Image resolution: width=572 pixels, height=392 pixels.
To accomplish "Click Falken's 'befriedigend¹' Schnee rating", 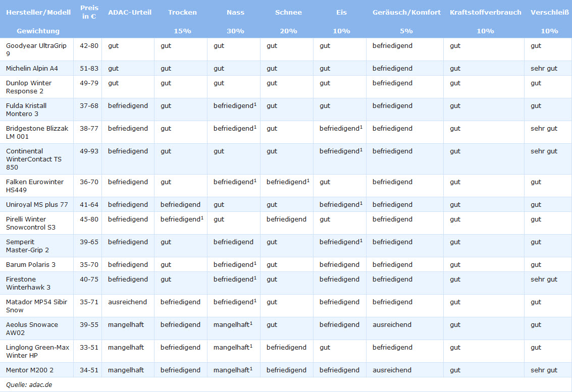I will (x=288, y=182).
